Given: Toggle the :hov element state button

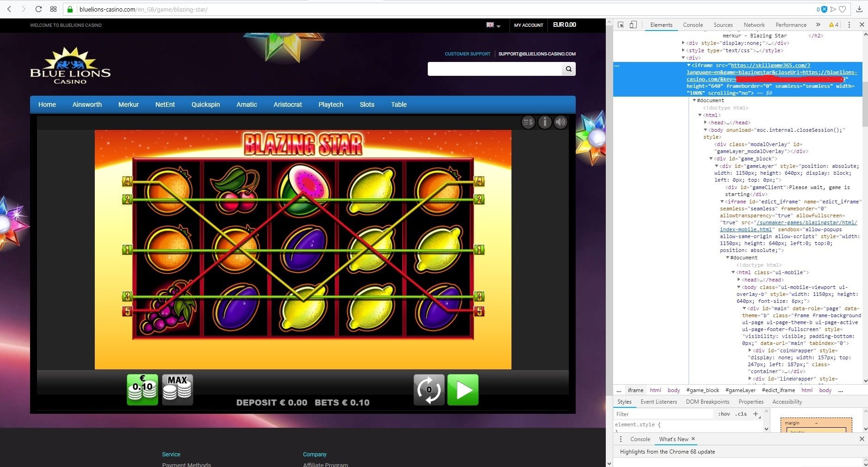Looking at the screenshot, I should pyautogui.click(x=724, y=414).
